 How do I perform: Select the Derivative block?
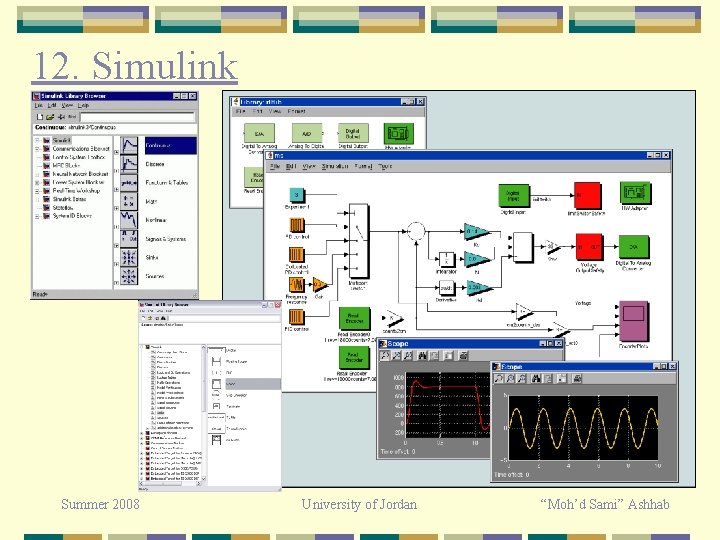point(446,288)
